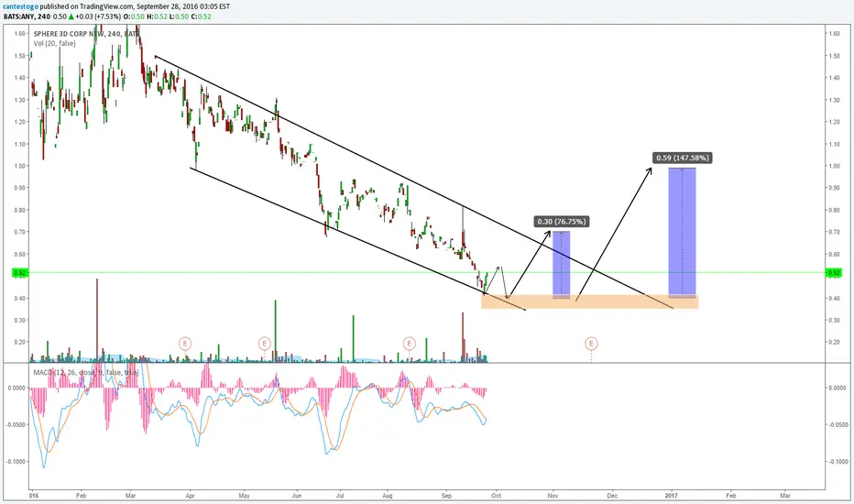Select the orange support zone rectangle

pos(590,301)
